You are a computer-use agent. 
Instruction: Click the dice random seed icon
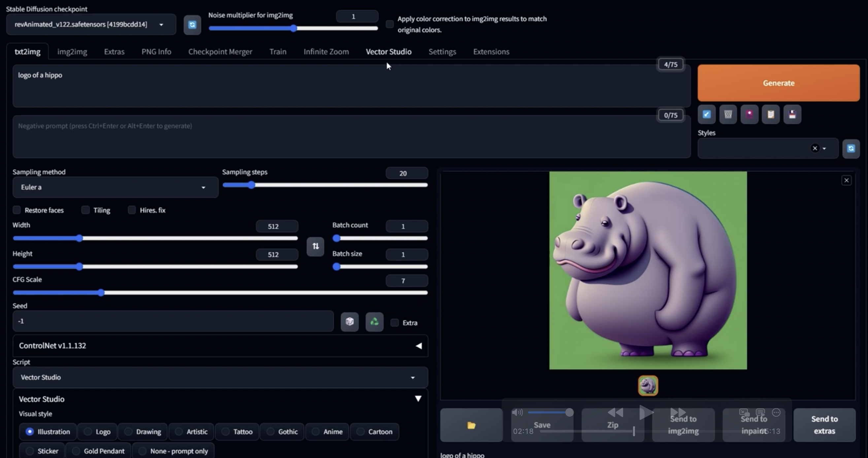(350, 322)
